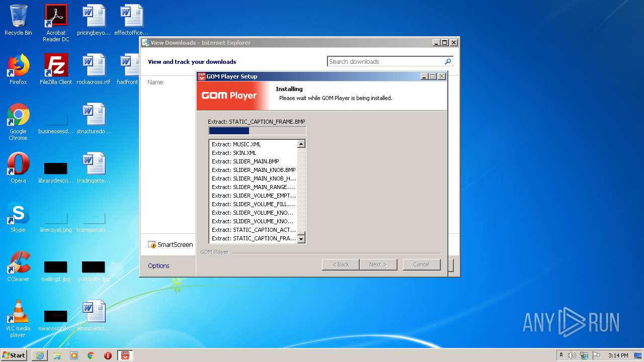Image resolution: width=644 pixels, height=362 pixels.
Task: Click the Back button in GOM Setup
Action: (341, 264)
